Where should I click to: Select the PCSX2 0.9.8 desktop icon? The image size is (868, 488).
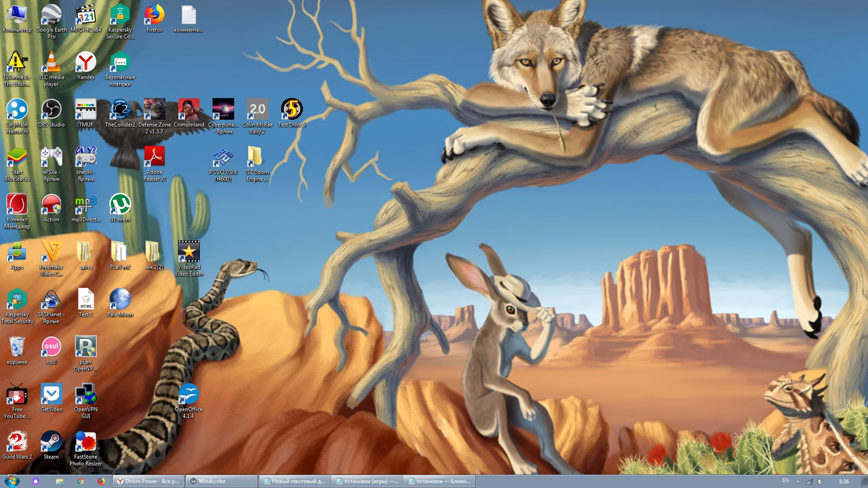pyautogui.click(x=223, y=163)
